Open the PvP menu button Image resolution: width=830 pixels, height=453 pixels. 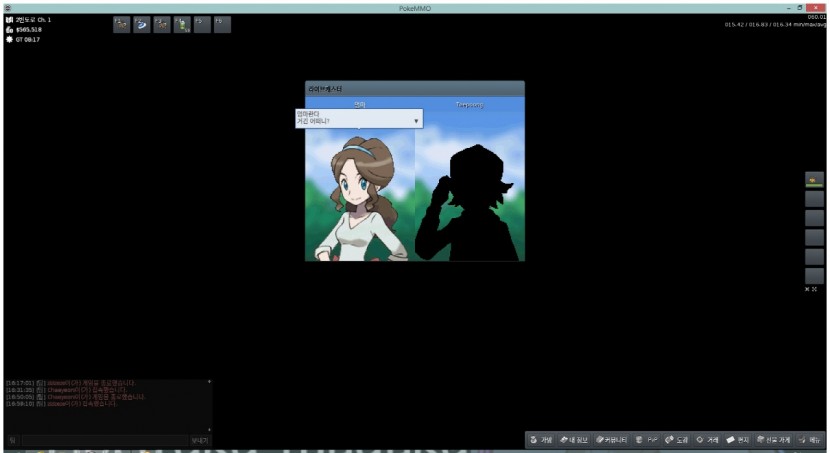click(x=647, y=440)
